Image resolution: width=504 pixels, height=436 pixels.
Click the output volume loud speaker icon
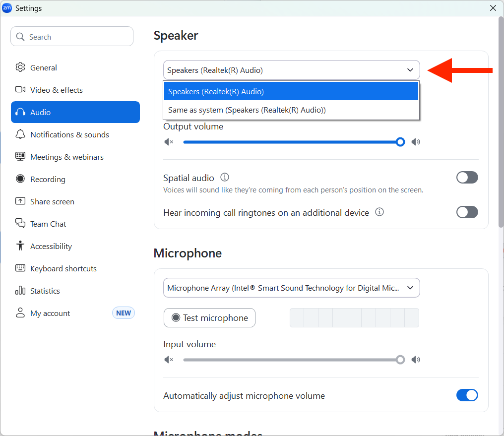coord(416,142)
